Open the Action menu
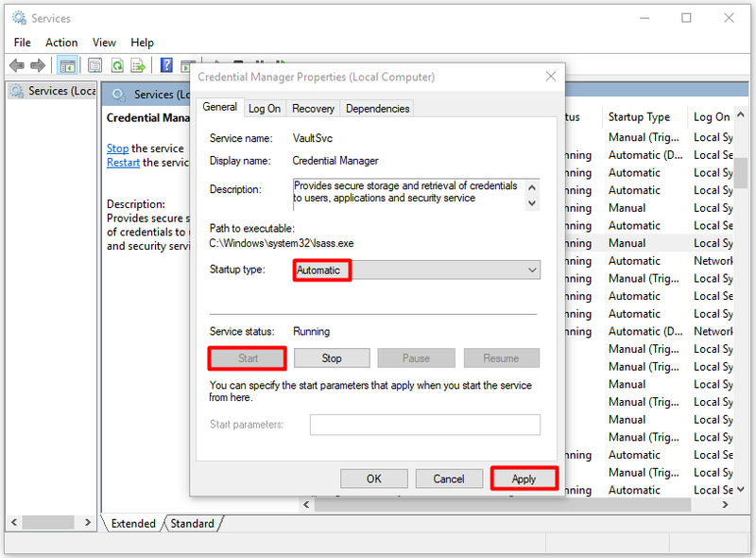Viewport: 756px width, 558px height. pyautogui.click(x=61, y=43)
